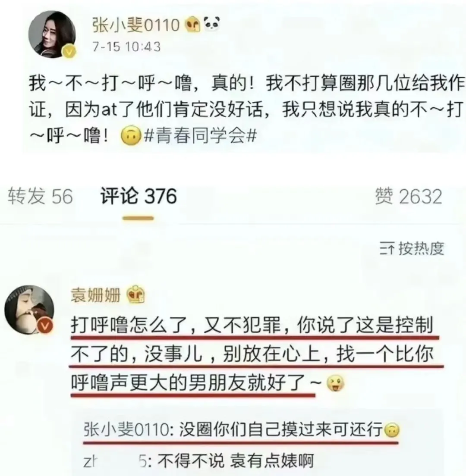The width and height of the screenshot is (466, 476).
Task: Open the 按热度 sort dropdown
Action: (x=412, y=249)
